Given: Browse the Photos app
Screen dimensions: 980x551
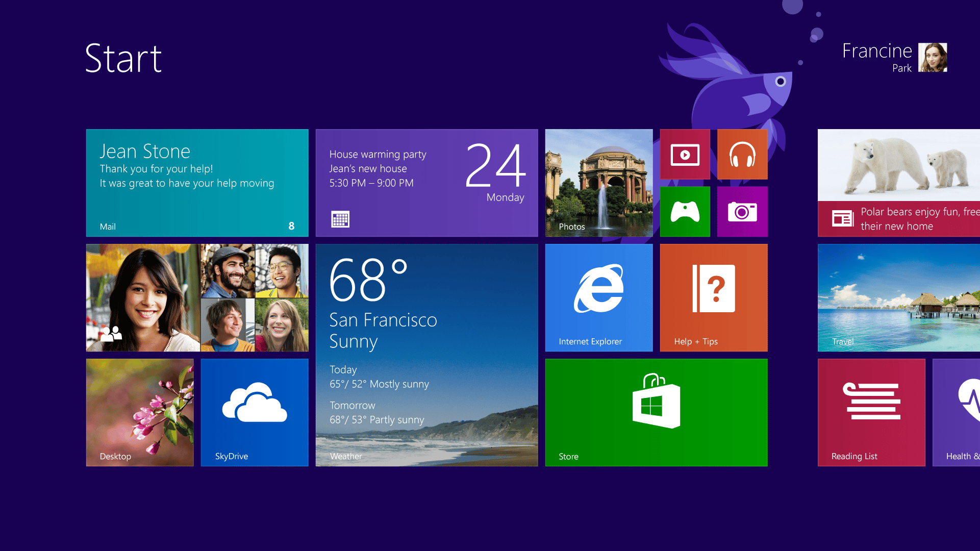Looking at the screenshot, I should [598, 183].
